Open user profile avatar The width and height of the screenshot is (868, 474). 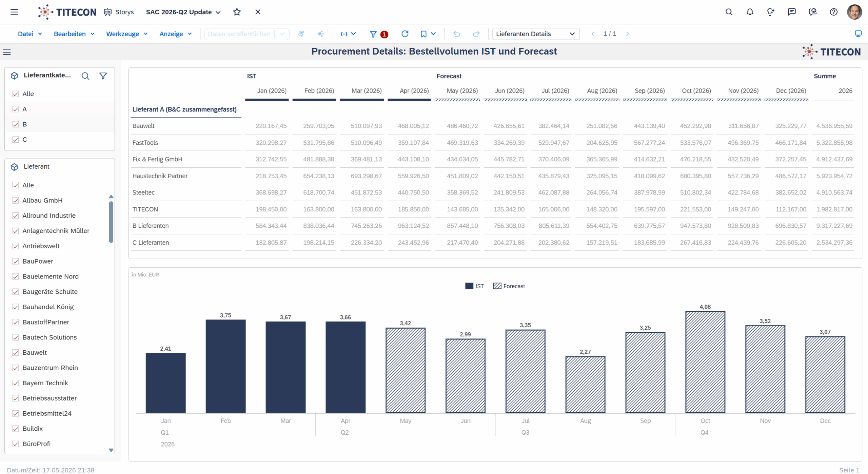854,12
